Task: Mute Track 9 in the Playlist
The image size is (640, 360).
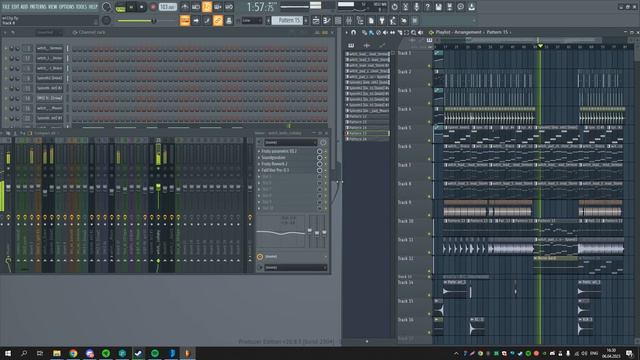Action: tap(429, 215)
